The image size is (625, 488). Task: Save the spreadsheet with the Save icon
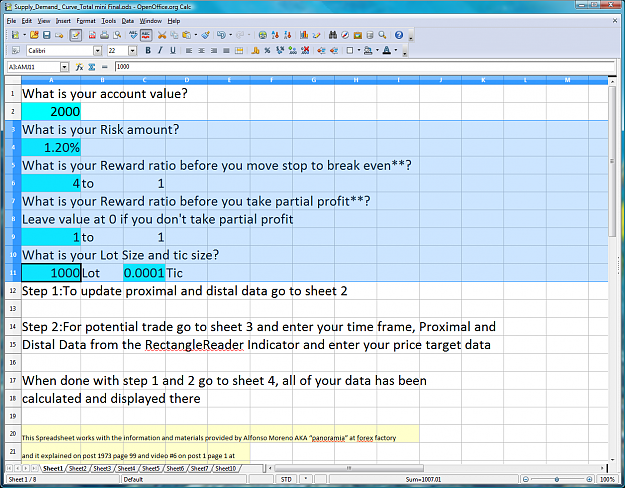47,35
